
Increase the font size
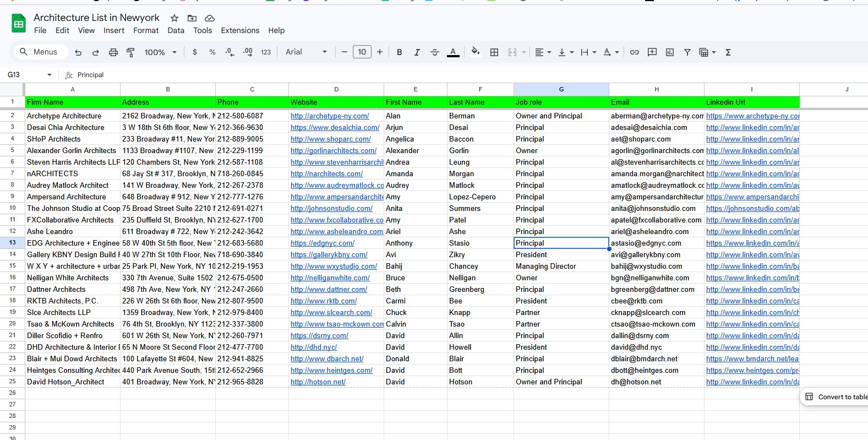click(x=380, y=52)
